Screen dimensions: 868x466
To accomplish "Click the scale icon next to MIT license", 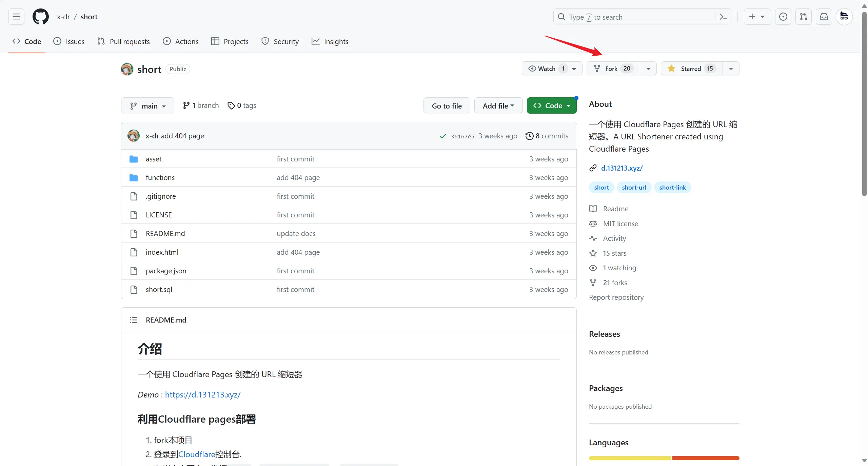I will [x=593, y=224].
